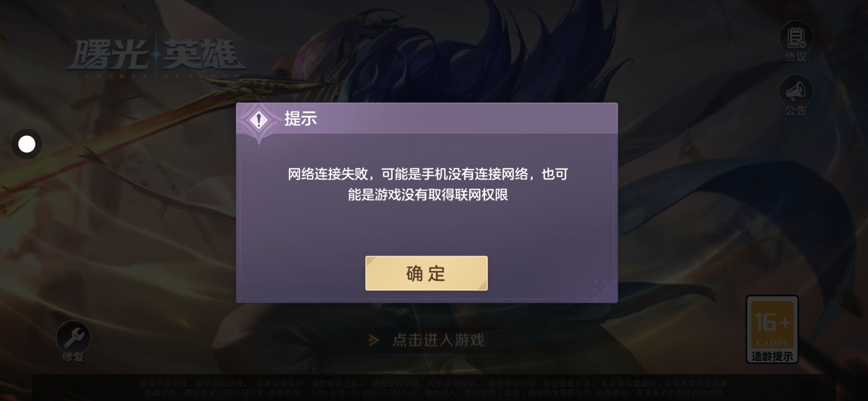Viewport: 868px width, 401px height.
Task: Confirm the dialog with the 确定 button
Action: (426, 273)
